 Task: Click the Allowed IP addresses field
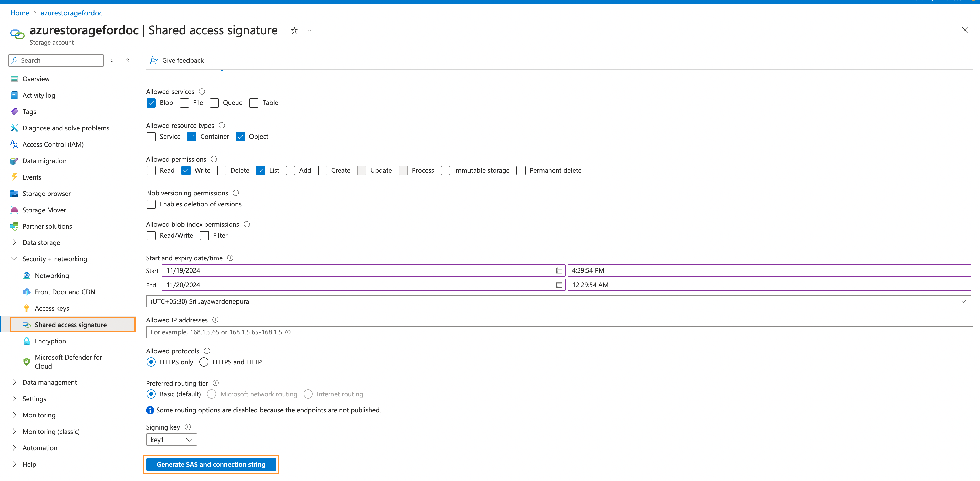pos(559,332)
